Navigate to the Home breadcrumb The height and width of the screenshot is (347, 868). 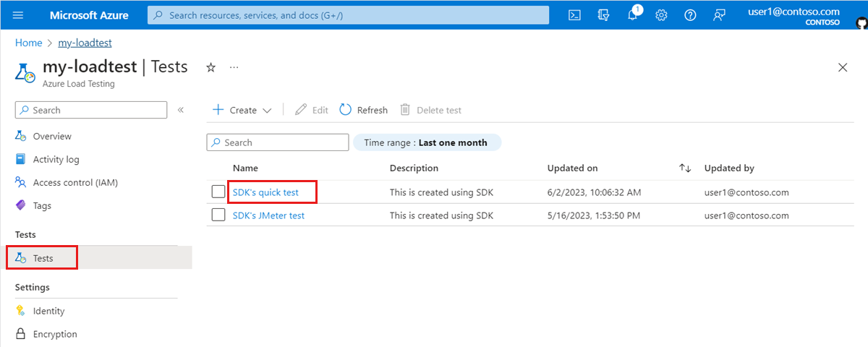coord(28,43)
